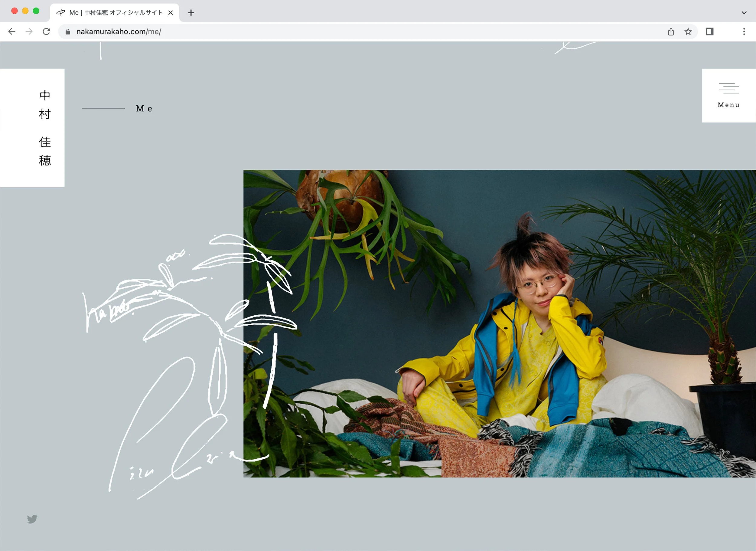Screen dimensions: 756x551
Task: Open the Twitter bird icon link
Action: 32,519
